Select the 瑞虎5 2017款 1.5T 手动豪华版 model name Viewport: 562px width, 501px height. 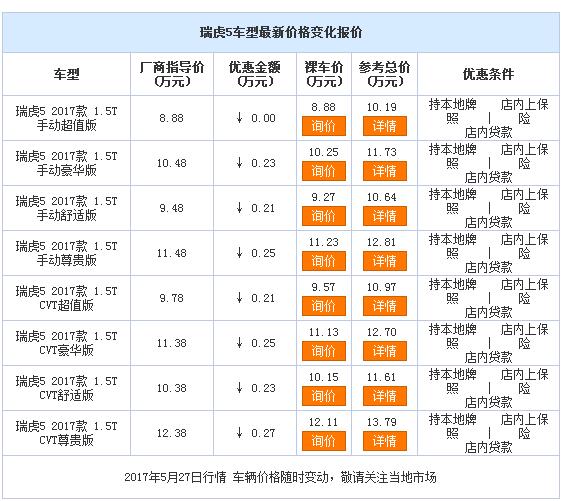[x=66, y=163]
